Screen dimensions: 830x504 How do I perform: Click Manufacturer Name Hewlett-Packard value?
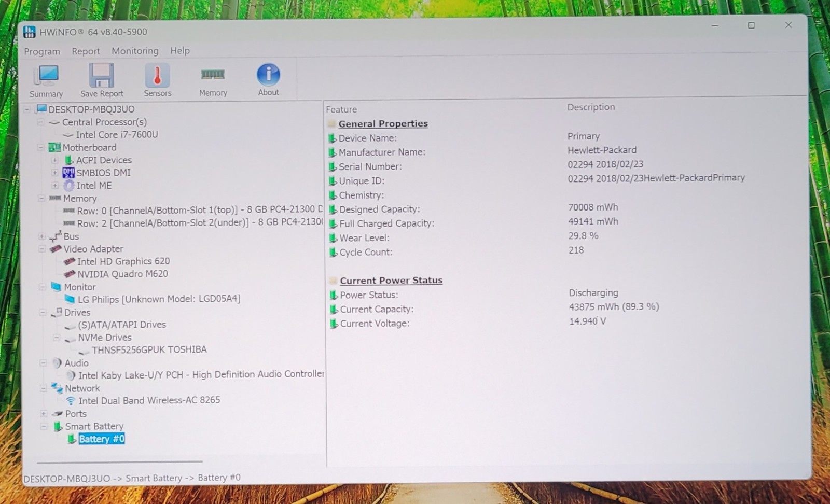click(602, 150)
